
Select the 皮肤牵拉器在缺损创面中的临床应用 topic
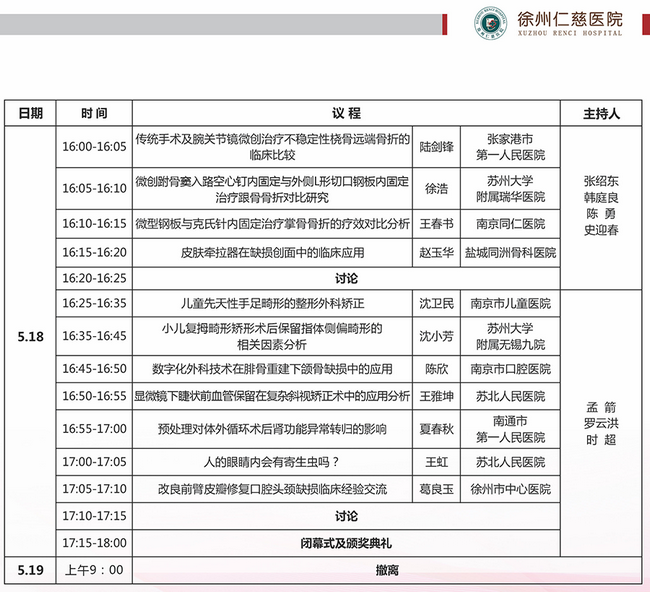pos(273,252)
